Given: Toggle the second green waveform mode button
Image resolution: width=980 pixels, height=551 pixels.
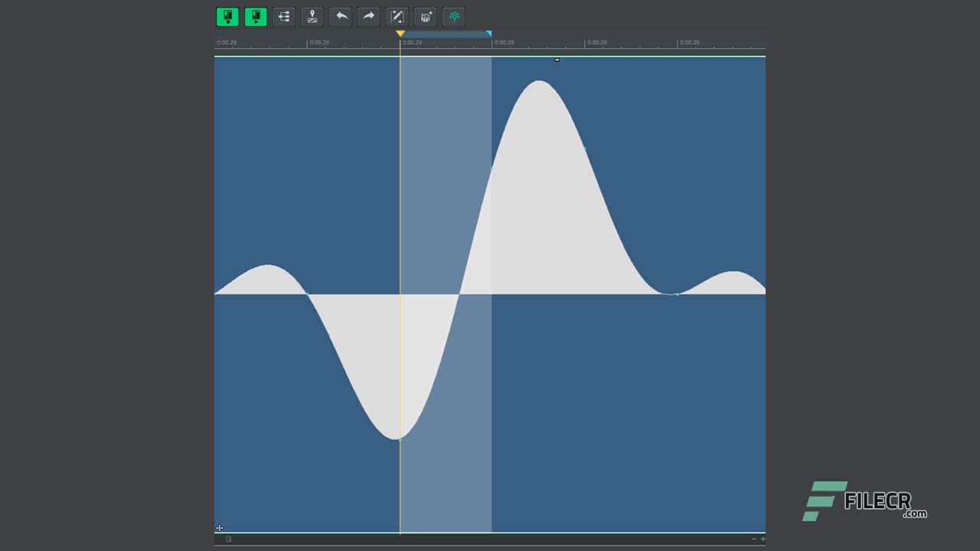Looking at the screenshot, I should click(256, 16).
